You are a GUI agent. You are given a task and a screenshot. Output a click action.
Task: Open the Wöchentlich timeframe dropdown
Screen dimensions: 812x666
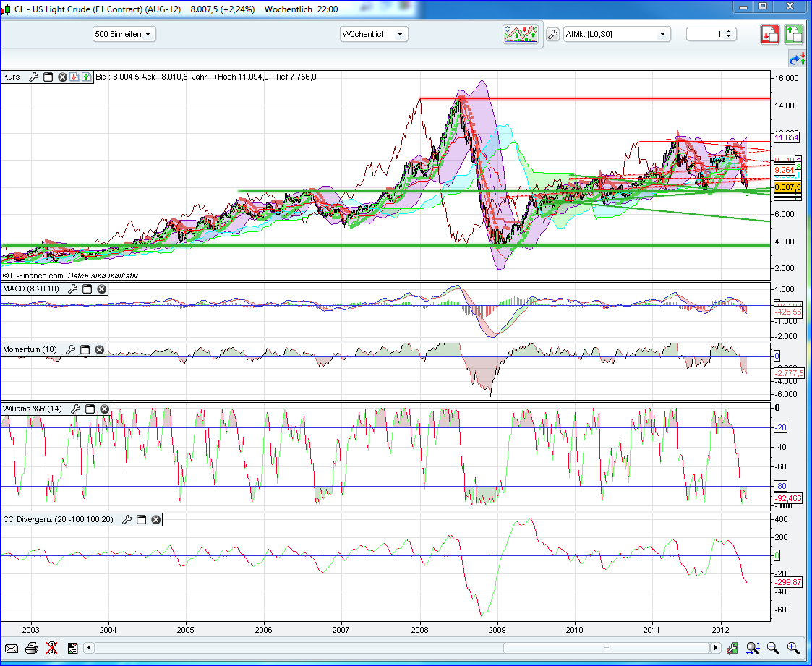pyautogui.click(x=374, y=34)
